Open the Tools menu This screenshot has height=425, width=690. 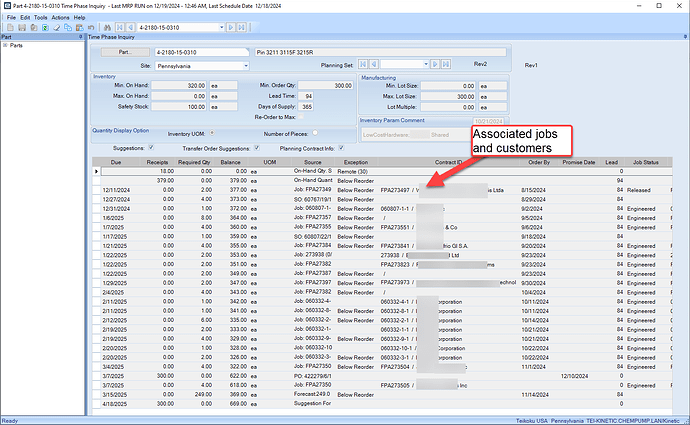click(x=40, y=18)
